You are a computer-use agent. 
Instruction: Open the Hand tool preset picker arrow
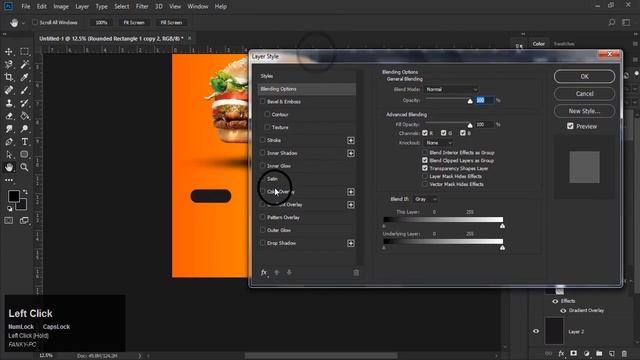(x=23, y=23)
